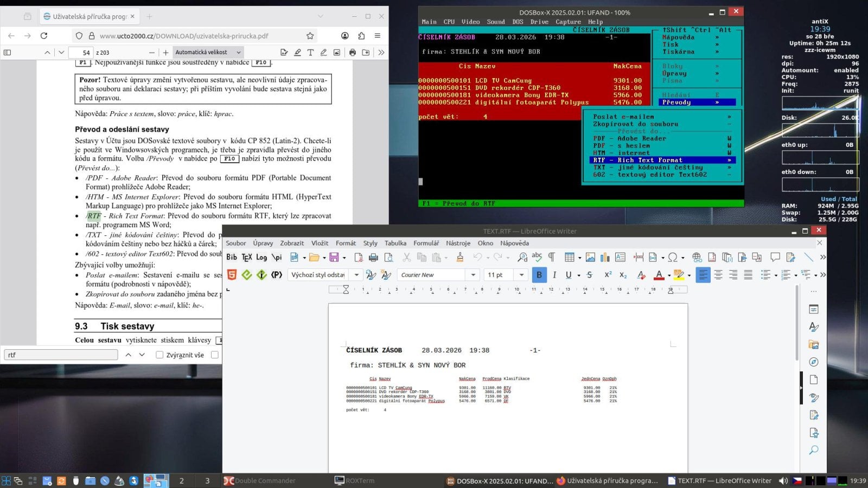
Task: Insert hyperlink via Writer toolbar
Action: coord(697,257)
